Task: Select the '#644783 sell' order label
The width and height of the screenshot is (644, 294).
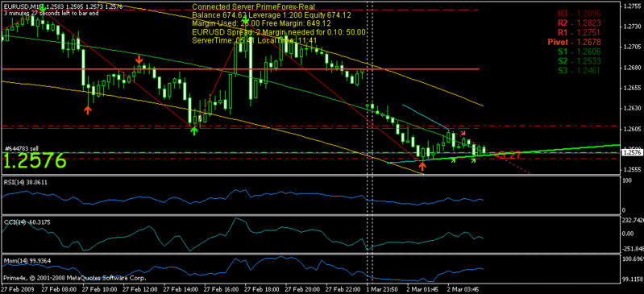Action: [21, 148]
